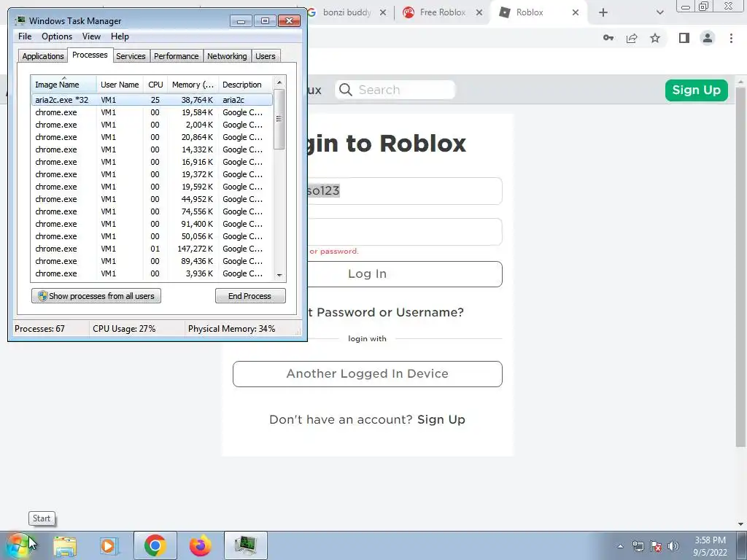Click the Task Manager taskbar icon
Screen dimensions: 747x560
point(245,545)
